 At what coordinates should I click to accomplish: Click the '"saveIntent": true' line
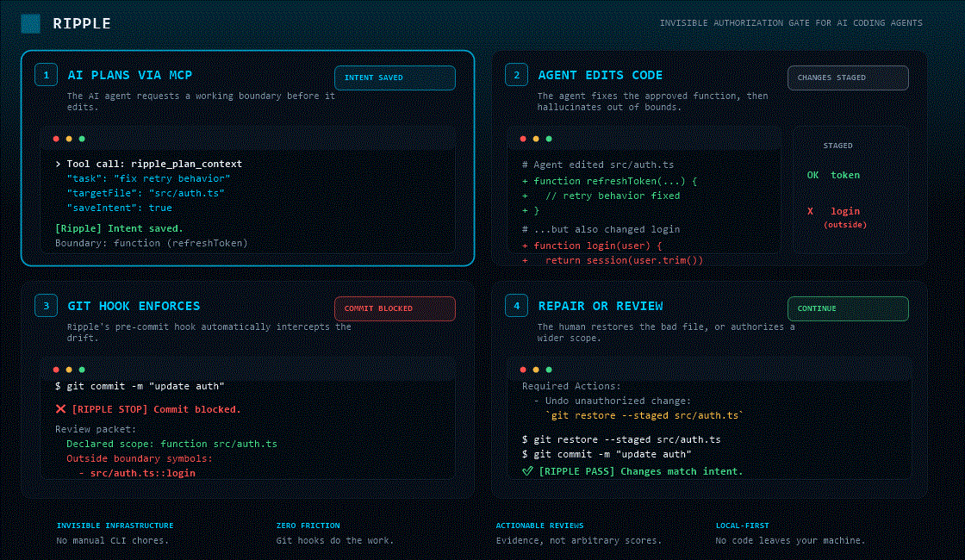pos(120,208)
